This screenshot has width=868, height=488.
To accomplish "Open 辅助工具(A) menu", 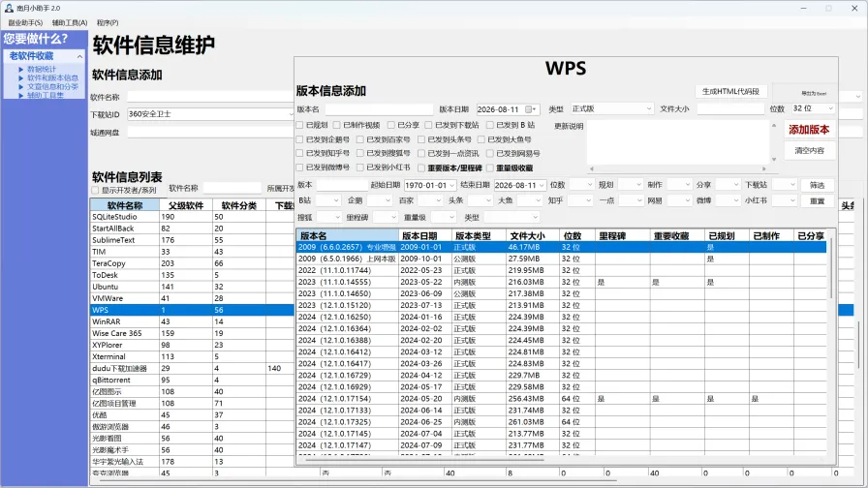I will click(x=70, y=22).
